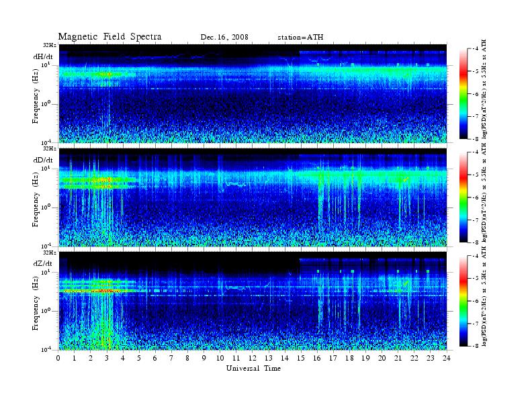Click hour "24" on the Universal Time axis

click(x=447, y=358)
